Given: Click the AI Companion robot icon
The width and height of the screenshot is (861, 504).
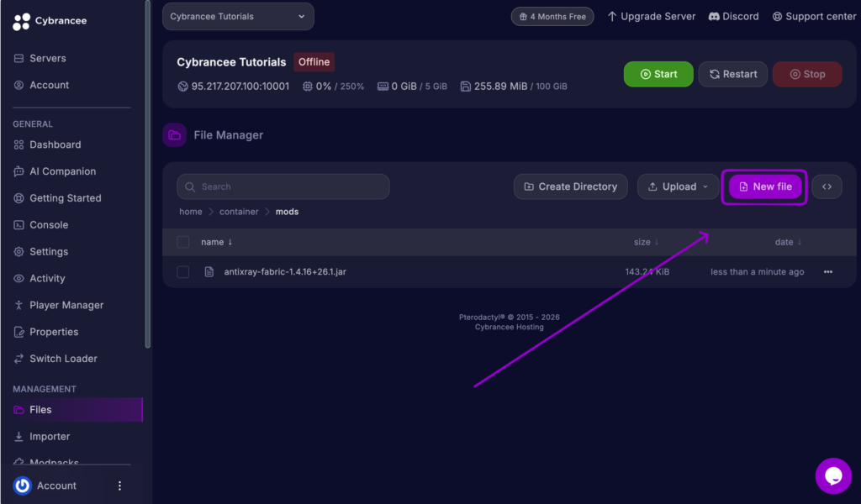Looking at the screenshot, I should coord(18,171).
